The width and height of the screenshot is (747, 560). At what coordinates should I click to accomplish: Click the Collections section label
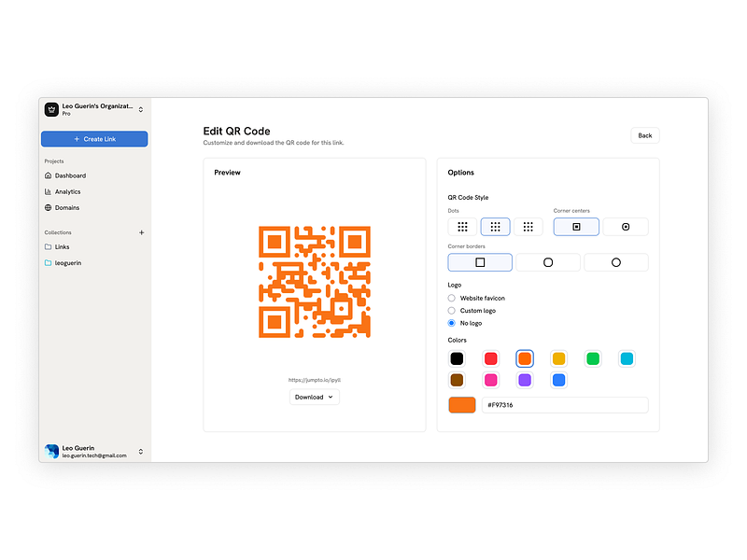point(58,232)
